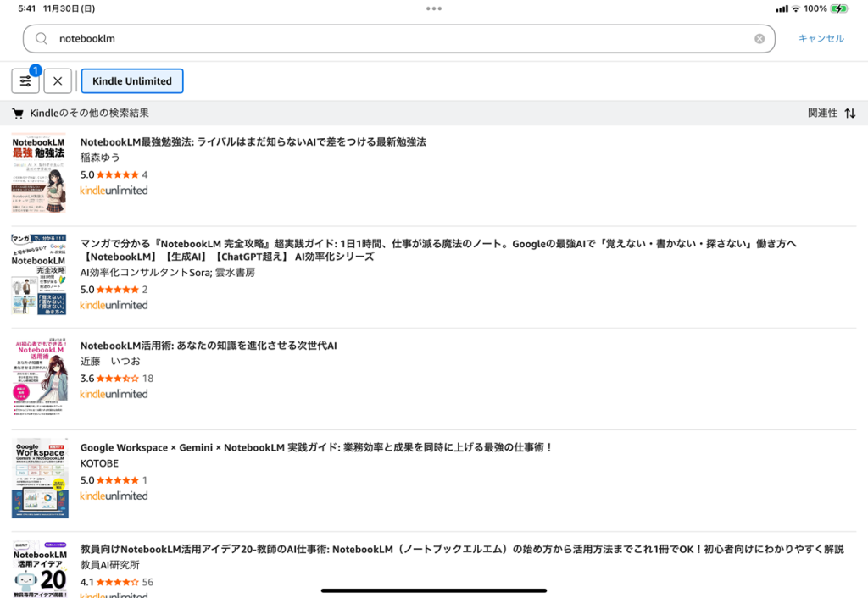The height and width of the screenshot is (598, 868).
Task: Tap the 3.6 star rating of NotebookLM活用術
Action: (116, 379)
